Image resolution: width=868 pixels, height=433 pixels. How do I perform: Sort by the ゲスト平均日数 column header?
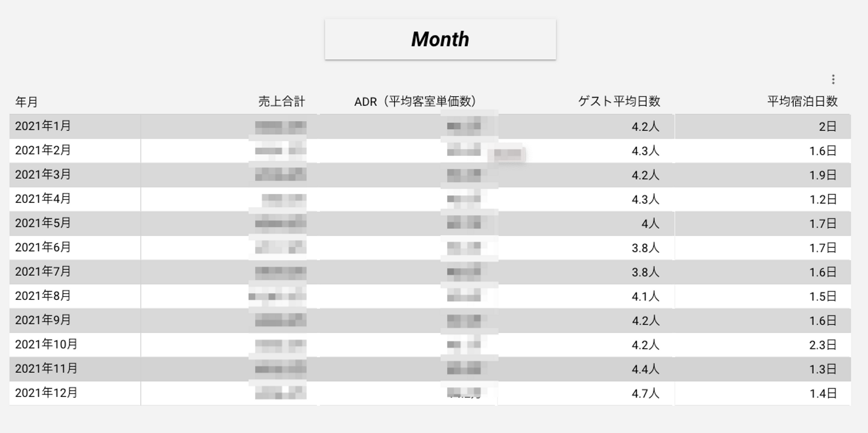tap(619, 102)
